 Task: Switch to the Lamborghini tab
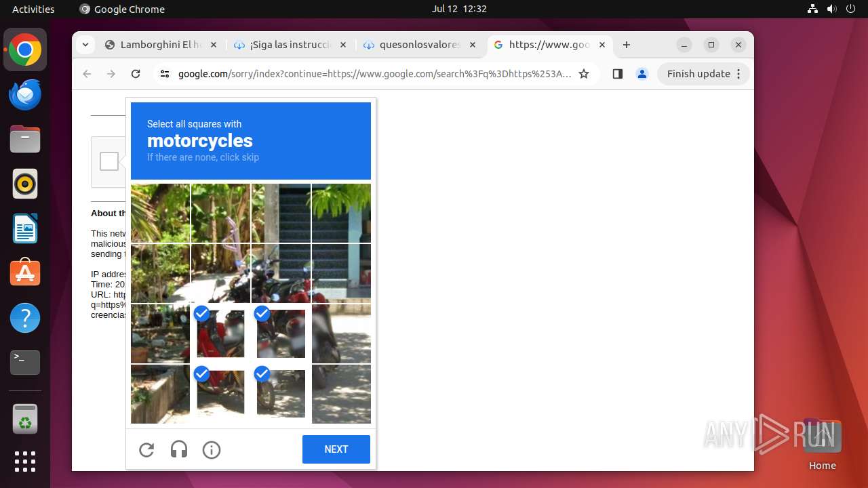click(161, 45)
